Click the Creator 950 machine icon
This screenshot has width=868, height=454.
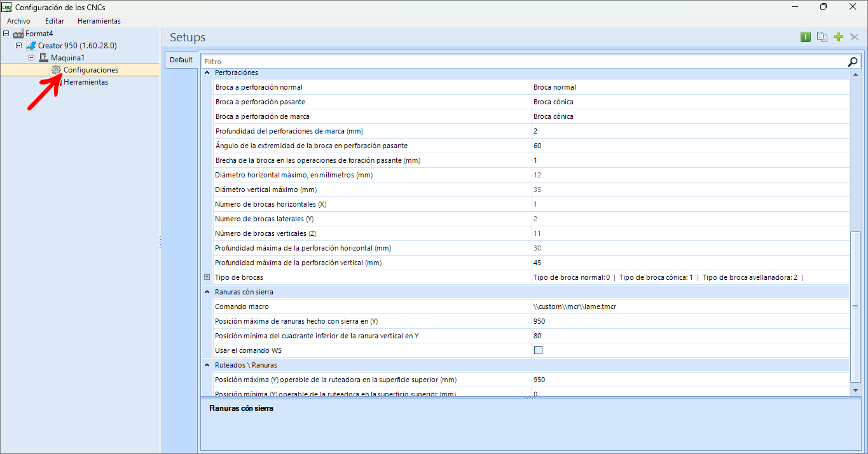[x=31, y=46]
